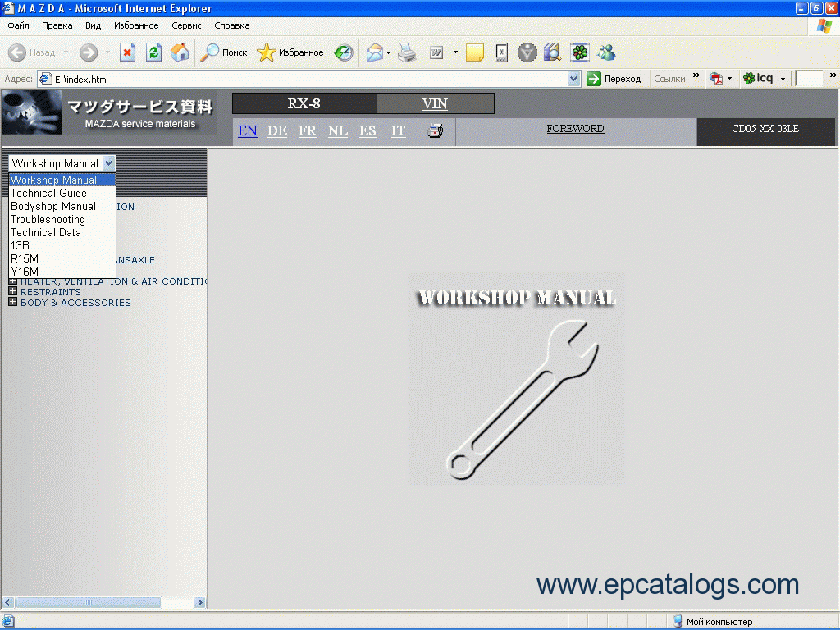
Task: Open the Сервис menu
Action: click(x=186, y=25)
